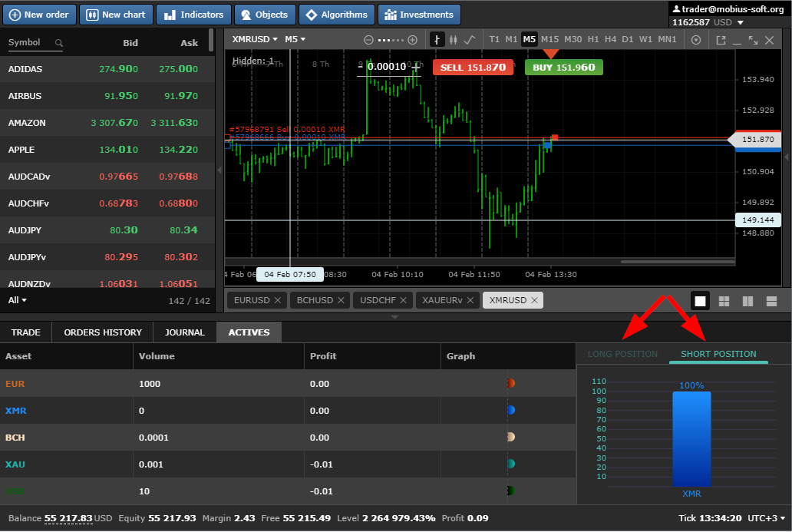Switch to the LONG POSITION tab
792x532 pixels.
[622, 354]
